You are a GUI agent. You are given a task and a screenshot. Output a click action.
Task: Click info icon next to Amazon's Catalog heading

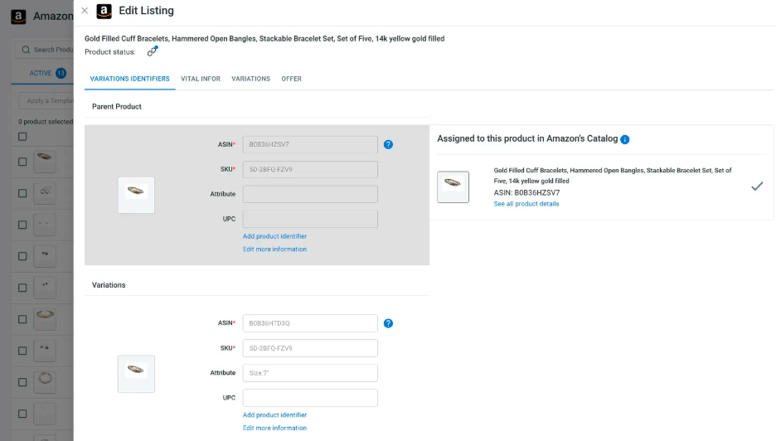(x=625, y=140)
